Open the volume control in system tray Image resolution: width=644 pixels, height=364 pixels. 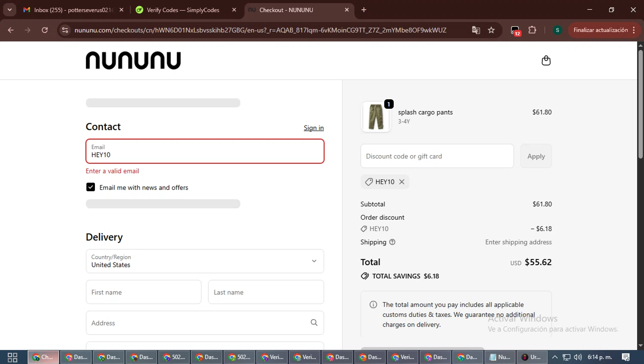point(578,357)
